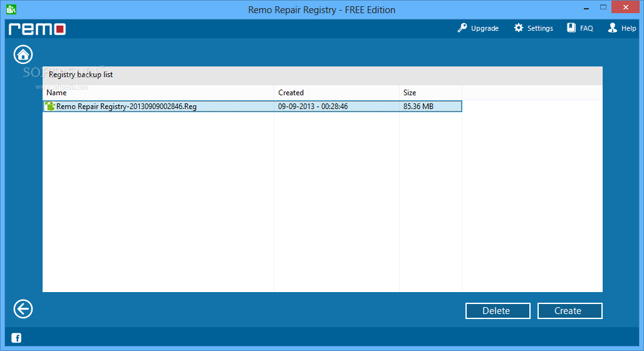Screen dimensions: 644x351
Task: Open the Facebook icon link
Action: (16, 338)
